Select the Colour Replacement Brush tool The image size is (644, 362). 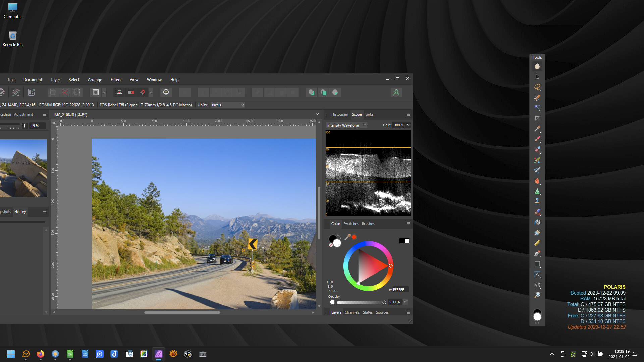[x=537, y=160]
